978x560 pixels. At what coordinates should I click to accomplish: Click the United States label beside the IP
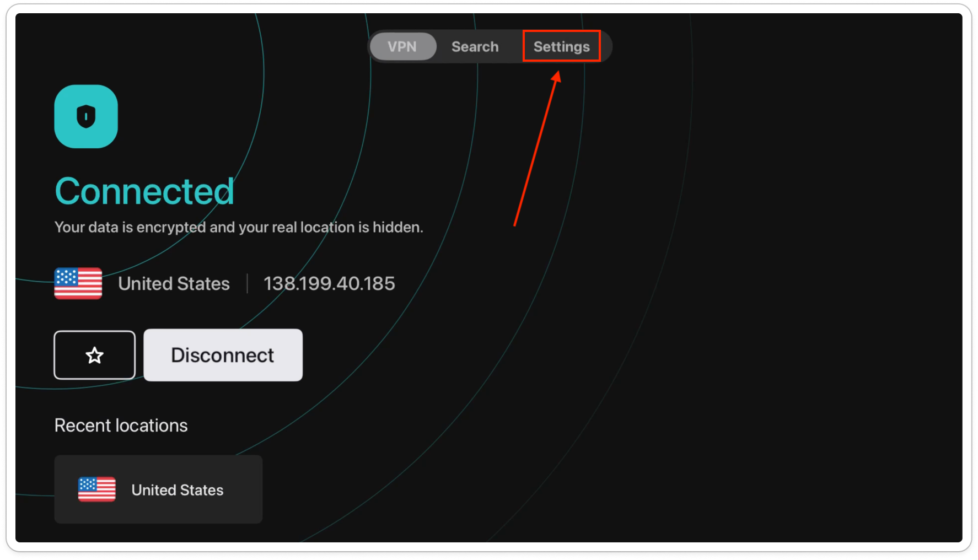[x=174, y=283]
